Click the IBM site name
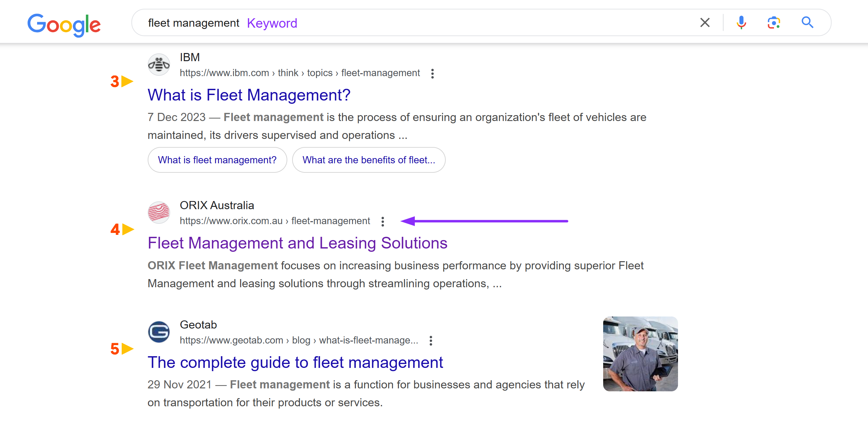Screen dimensions: 868x431 190,57
